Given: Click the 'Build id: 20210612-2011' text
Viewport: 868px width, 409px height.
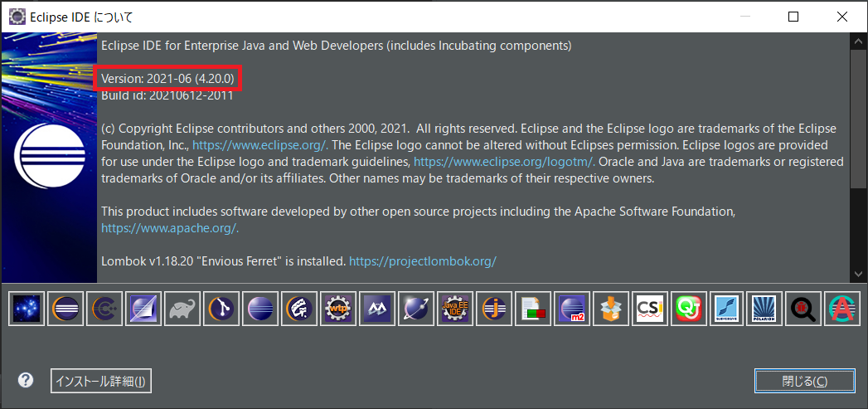Looking at the screenshot, I should click(x=167, y=95).
